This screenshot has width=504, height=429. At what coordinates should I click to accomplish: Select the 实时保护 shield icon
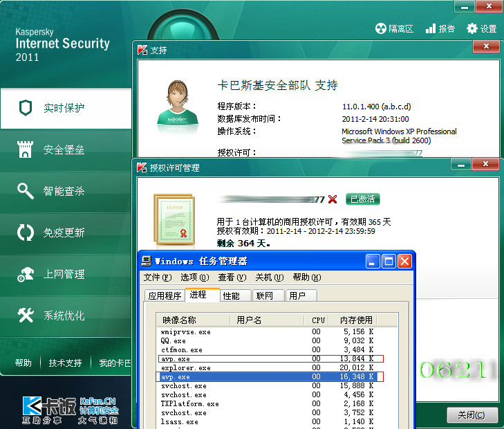coord(26,108)
